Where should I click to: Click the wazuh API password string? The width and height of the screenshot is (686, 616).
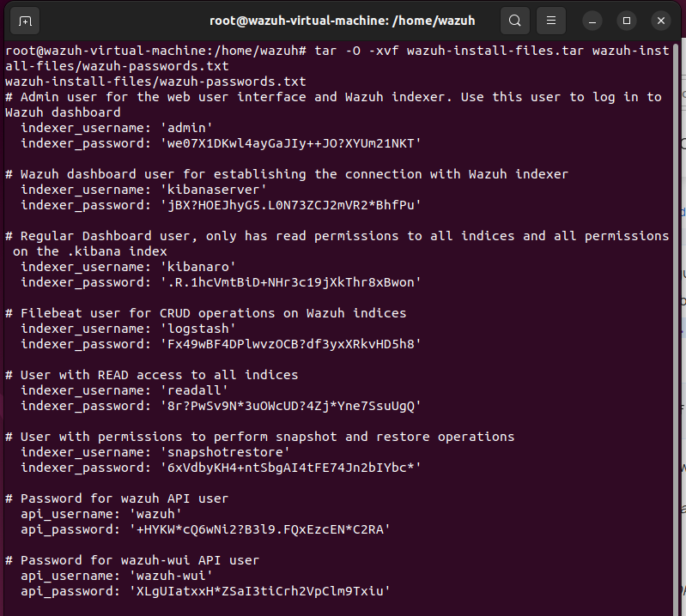pos(259,529)
